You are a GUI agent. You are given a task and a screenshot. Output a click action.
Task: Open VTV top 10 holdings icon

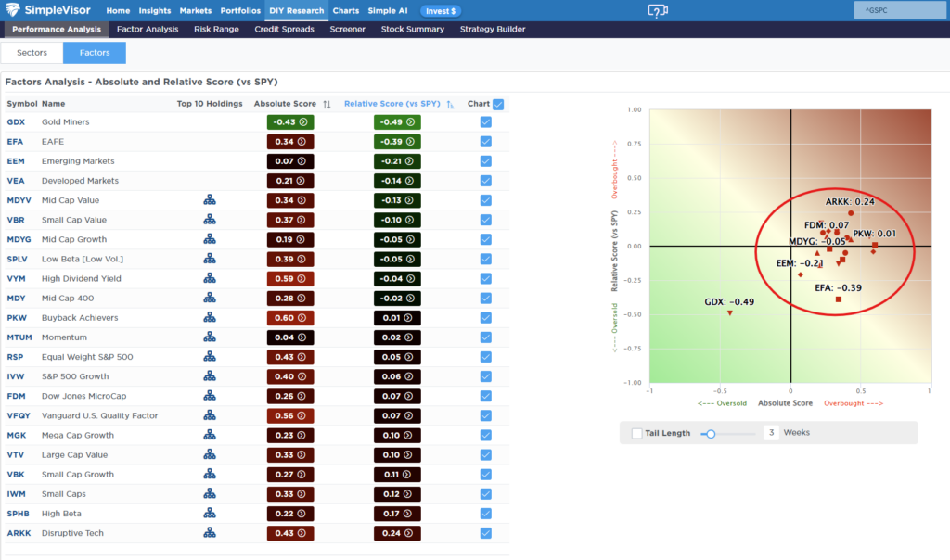[210, 454]
